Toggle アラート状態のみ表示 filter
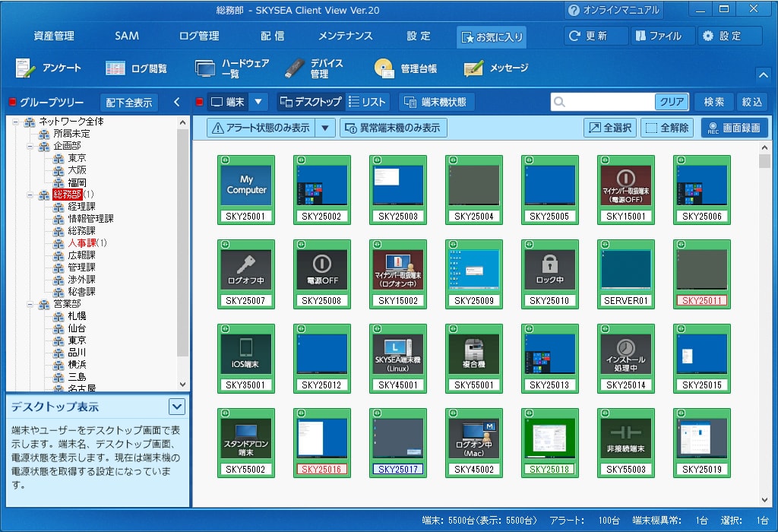This screenshot has height=532, width=778. (261, 128)
